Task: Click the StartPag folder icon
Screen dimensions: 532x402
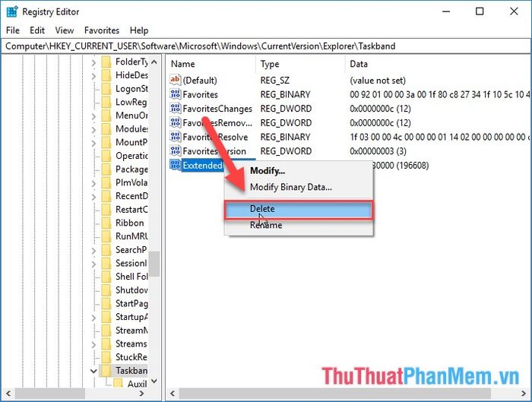Action: [x=106, y=304]
